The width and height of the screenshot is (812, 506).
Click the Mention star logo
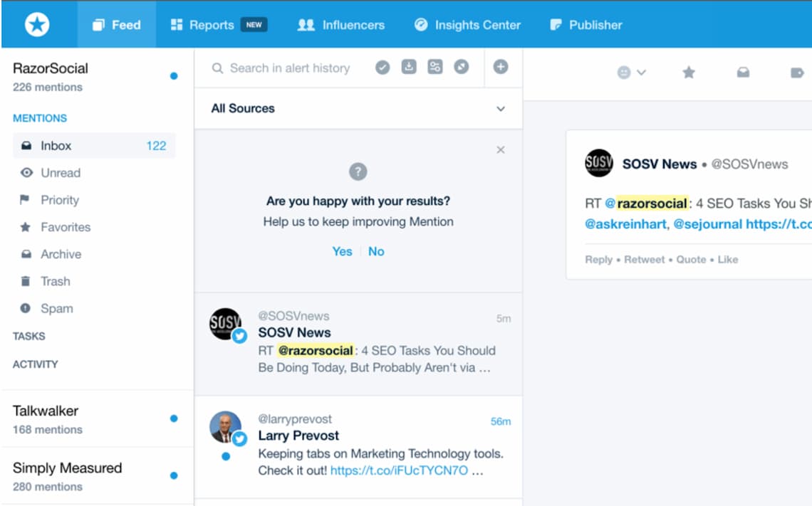37,25
